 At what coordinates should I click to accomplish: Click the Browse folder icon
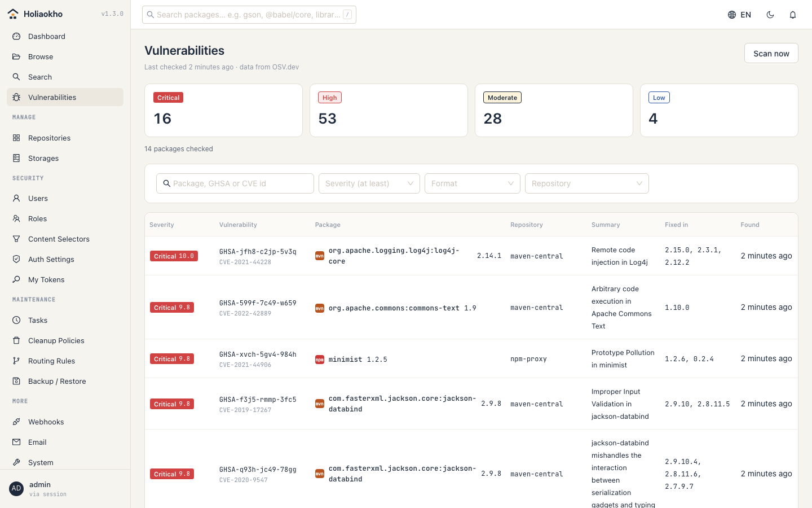click(x=16, y=56)
